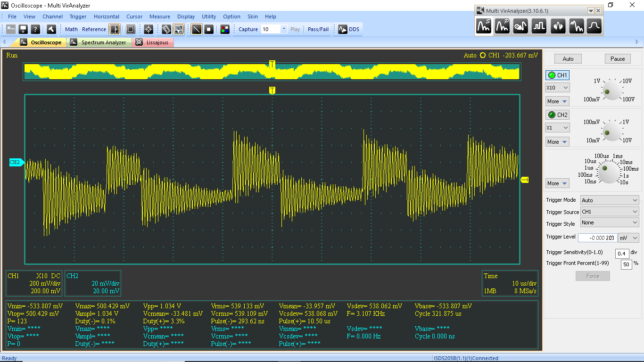Toggle channel CH1 on or off
The width and height of the screenshot is (644, 362).
point(557,75)
